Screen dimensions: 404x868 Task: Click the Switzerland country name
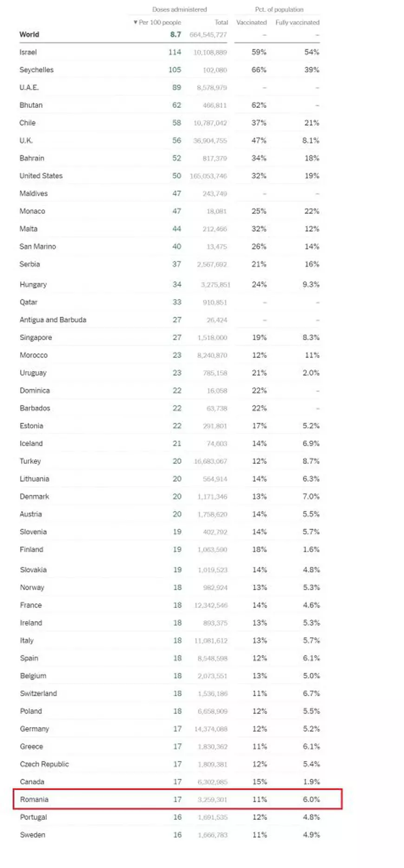(38, 693)
